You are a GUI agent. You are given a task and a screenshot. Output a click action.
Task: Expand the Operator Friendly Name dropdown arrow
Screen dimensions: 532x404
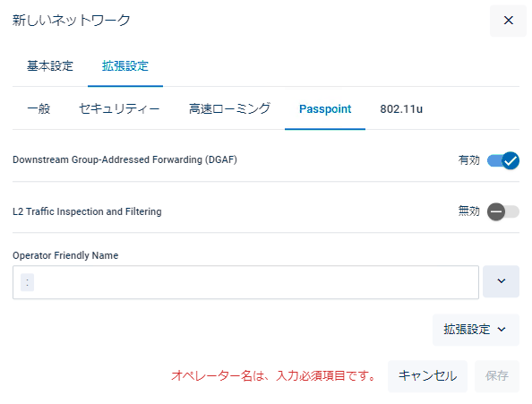502,281
